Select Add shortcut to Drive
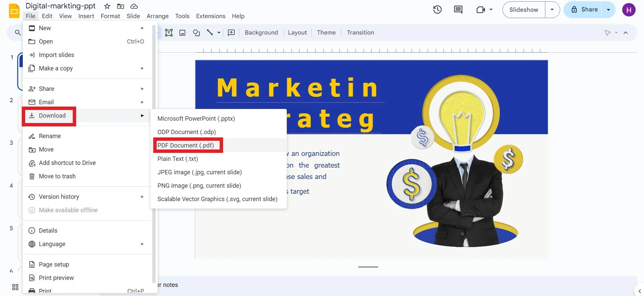Image resolution: width=644 pixels, height=296 pixels. pos(87,163)
